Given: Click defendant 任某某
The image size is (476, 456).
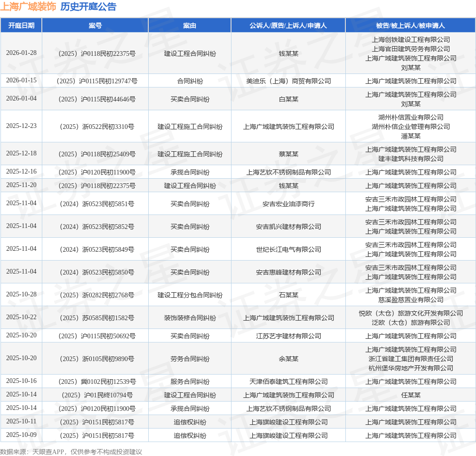Looking at the screenshot, I should point(411,395).
